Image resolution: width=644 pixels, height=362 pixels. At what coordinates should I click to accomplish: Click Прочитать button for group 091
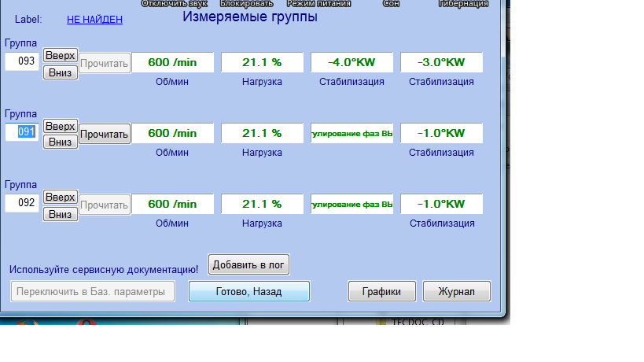pyautogui.click(x=105, y=134)
